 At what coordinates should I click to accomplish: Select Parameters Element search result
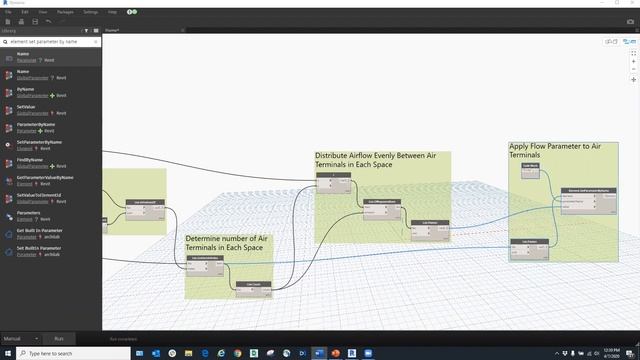coord(51,216)
